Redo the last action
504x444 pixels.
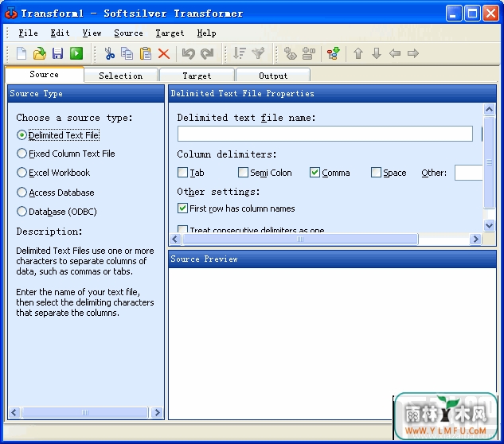(207, 53)
